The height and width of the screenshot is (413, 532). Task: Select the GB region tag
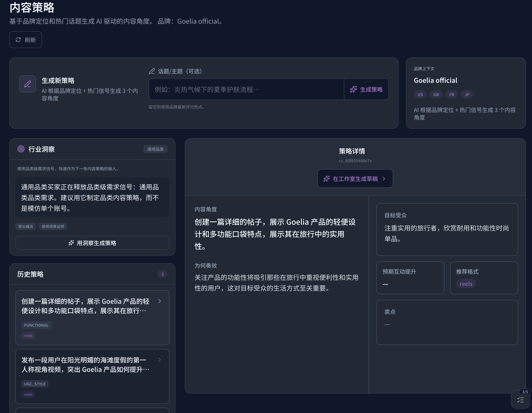436,95
